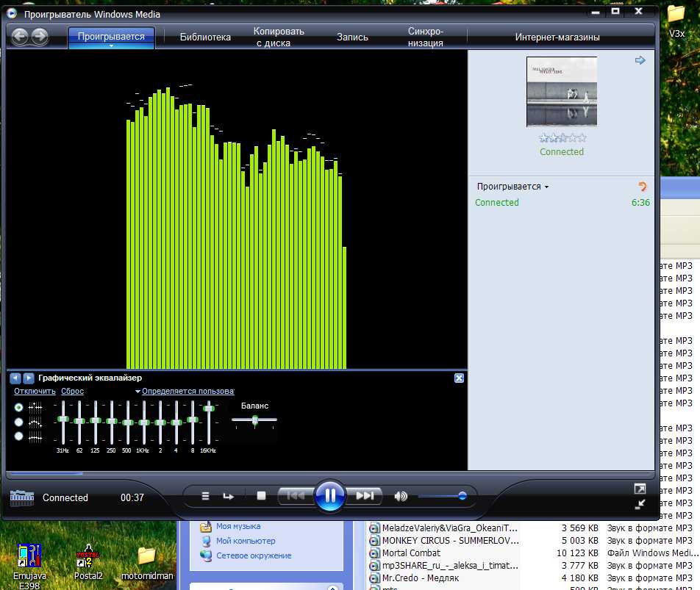
Task: Select second equalizer slider mode radio button
Action: pyautogui.click(x=19, y=422)
